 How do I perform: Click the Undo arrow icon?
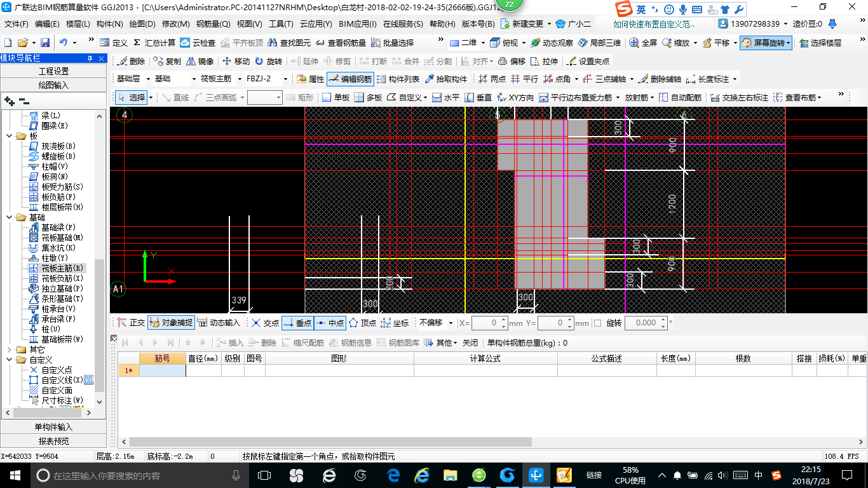click(x=64, y=43)
